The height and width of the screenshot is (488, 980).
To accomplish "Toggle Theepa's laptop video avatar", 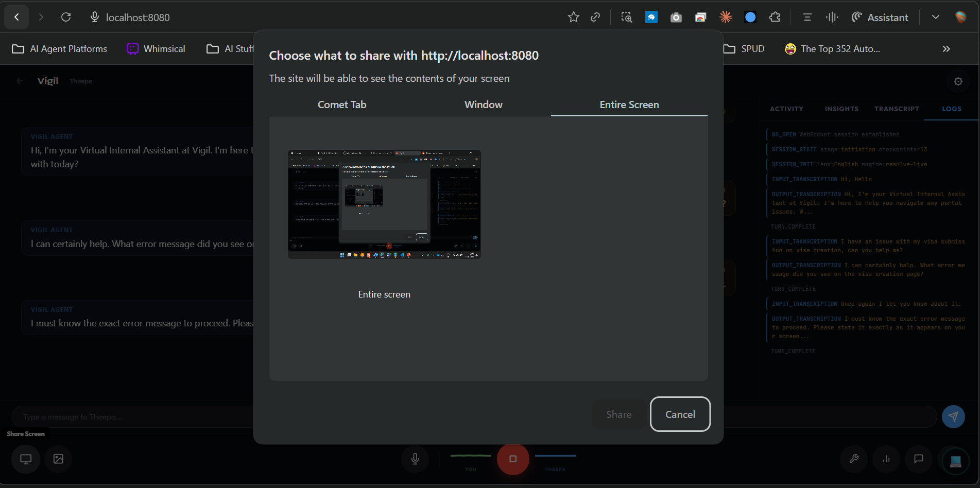I will [955, 460].
